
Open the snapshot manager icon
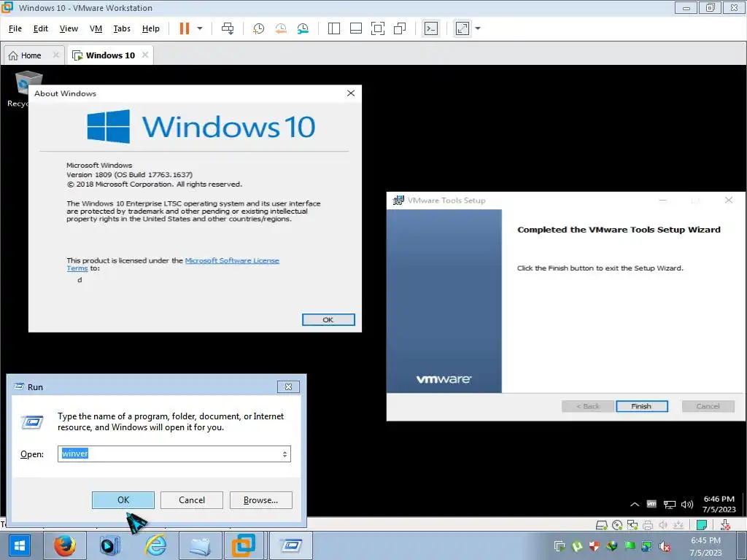click(303, 28)
